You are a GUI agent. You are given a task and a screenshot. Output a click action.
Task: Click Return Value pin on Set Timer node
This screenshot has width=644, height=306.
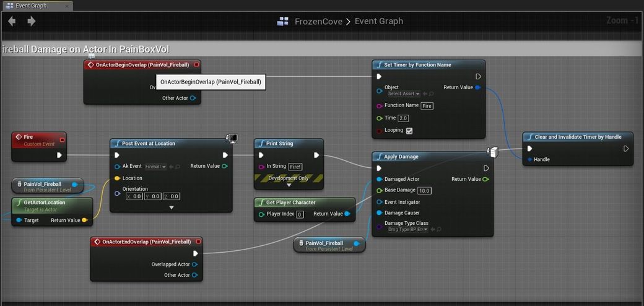(x=477, y=87)
